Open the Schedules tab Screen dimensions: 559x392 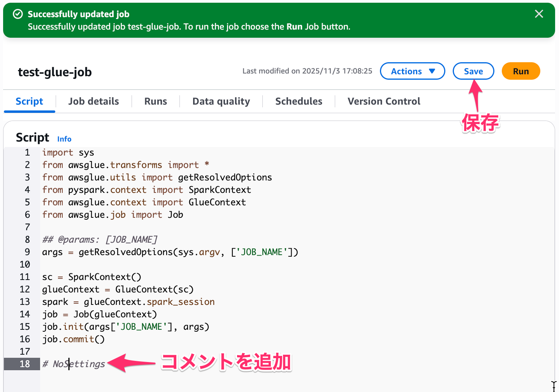pos(299,101)
